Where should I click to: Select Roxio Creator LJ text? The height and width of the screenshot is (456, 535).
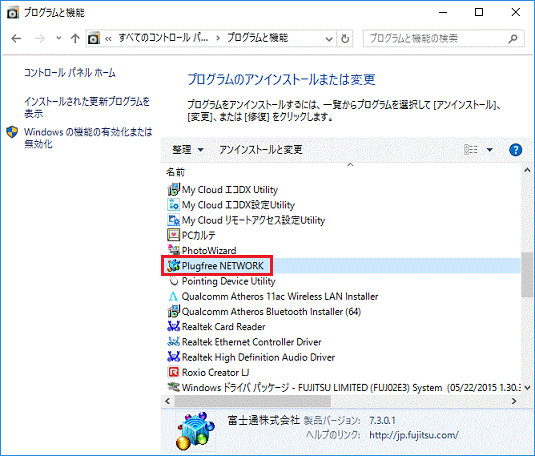[x=215, y=372]
